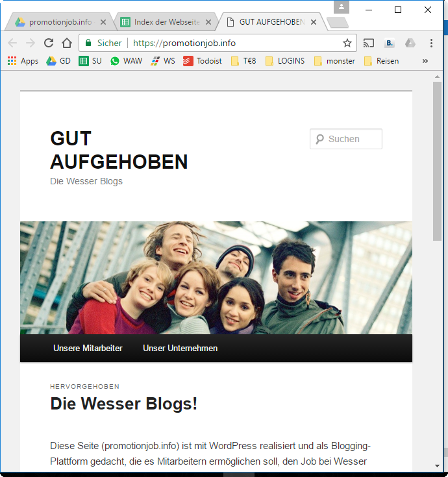The width and height of the screenshot is (448, 477).
Task: Reload the page with the refresh icon
Action: tap(49, 43)
